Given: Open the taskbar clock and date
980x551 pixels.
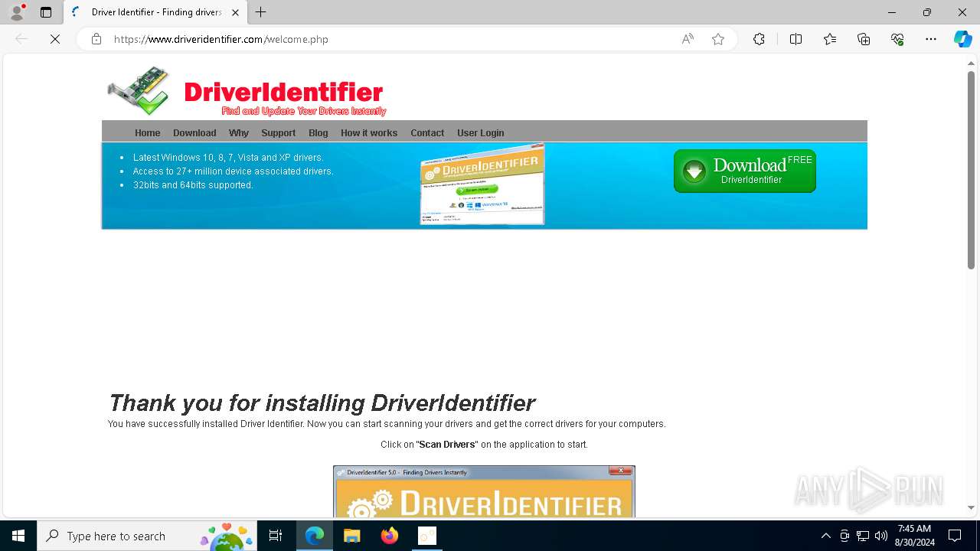Looking at the screenshot, I should coord(914,536).
